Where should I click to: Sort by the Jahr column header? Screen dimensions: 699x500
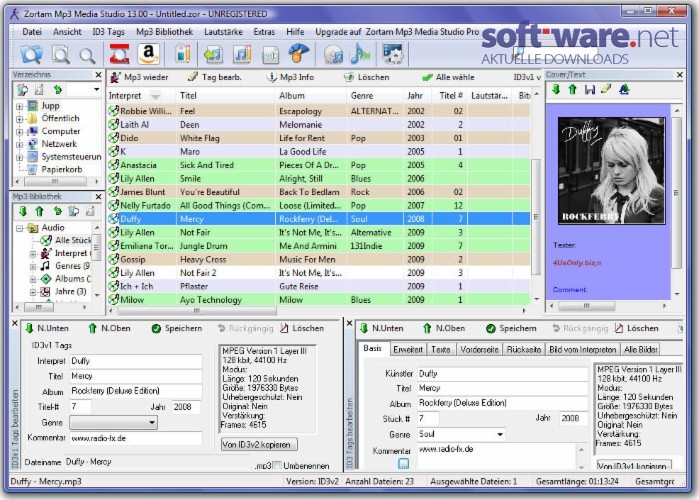(415, 95)
